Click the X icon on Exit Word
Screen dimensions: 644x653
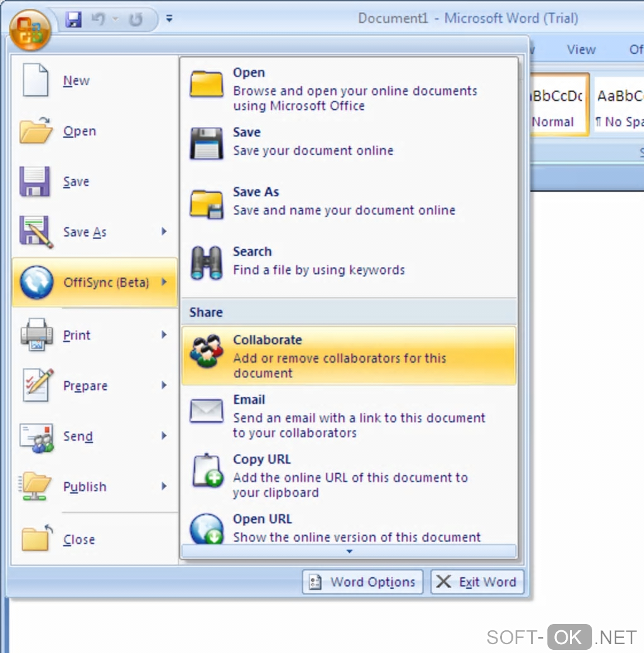(x=443, y=581)
